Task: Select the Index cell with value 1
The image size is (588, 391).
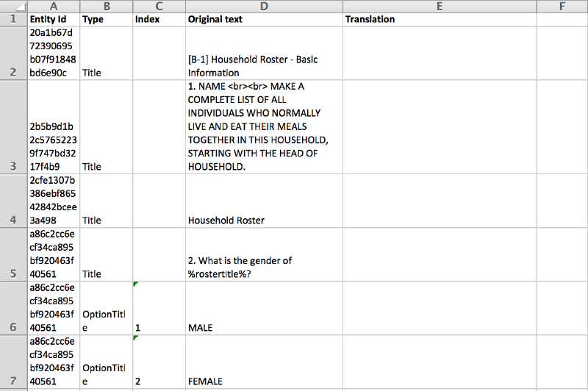Action: pyautogui.click(x=159, y=309)
